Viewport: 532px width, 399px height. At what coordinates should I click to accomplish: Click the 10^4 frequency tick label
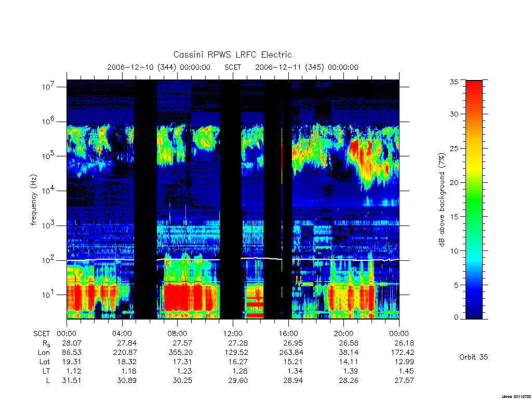coord(48,190)
